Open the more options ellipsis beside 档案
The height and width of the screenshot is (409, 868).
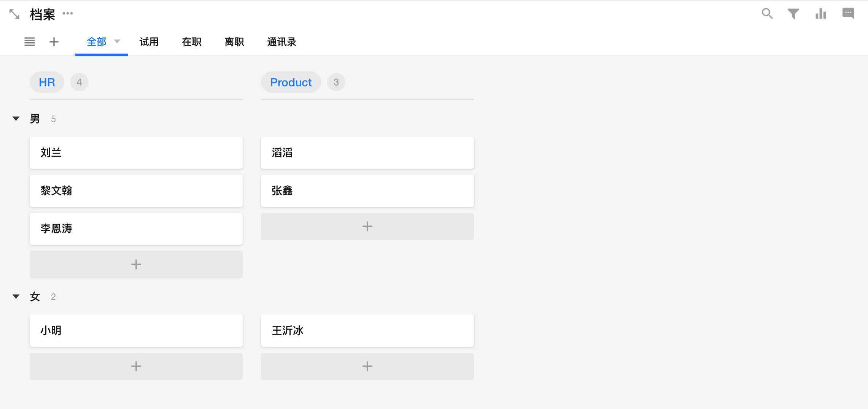click(68, 14)
